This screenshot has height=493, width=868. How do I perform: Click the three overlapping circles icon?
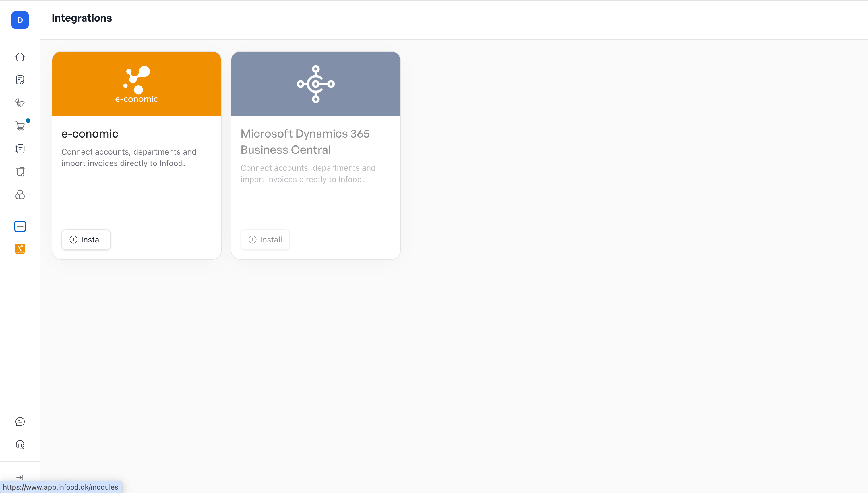click(x=20, y=195)
